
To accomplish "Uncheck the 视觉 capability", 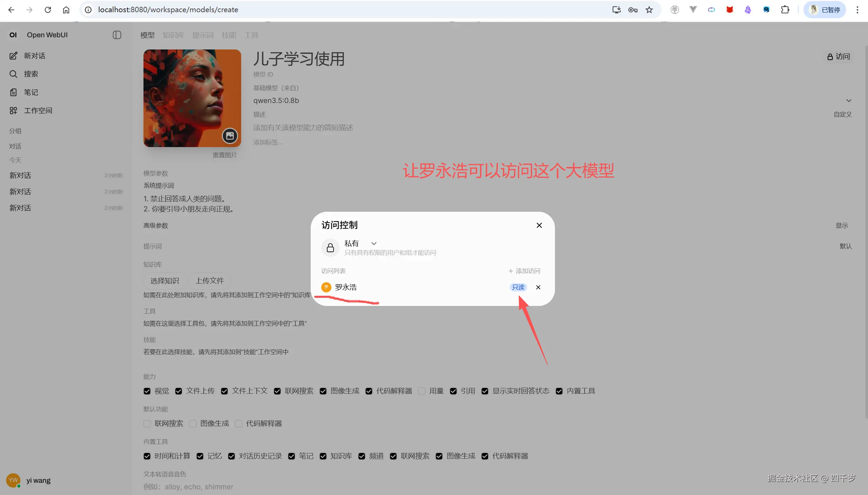I will coord(147,391).
